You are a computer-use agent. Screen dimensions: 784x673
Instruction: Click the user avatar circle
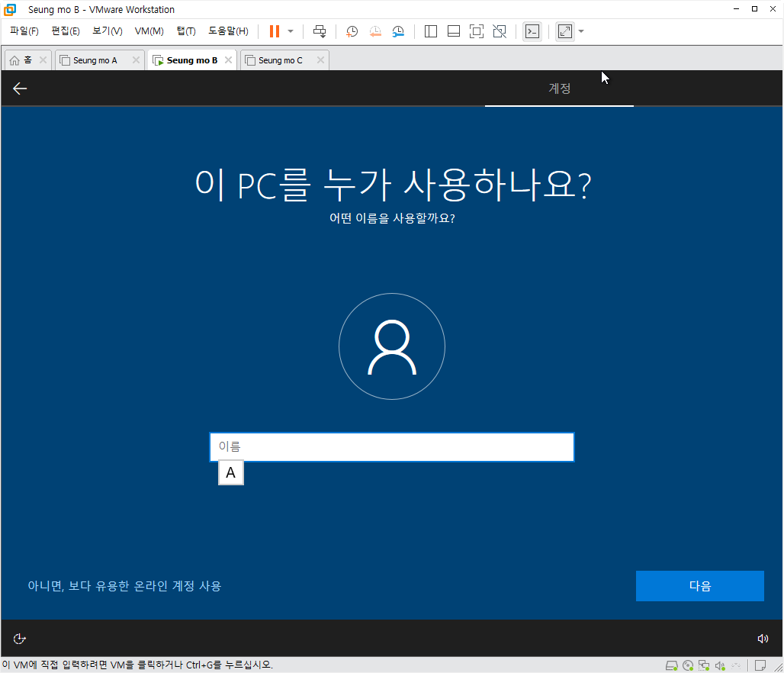392,346
